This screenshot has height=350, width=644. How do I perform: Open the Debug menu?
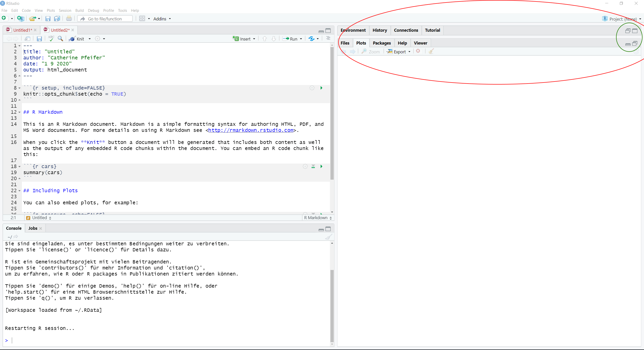click(93, 10)
